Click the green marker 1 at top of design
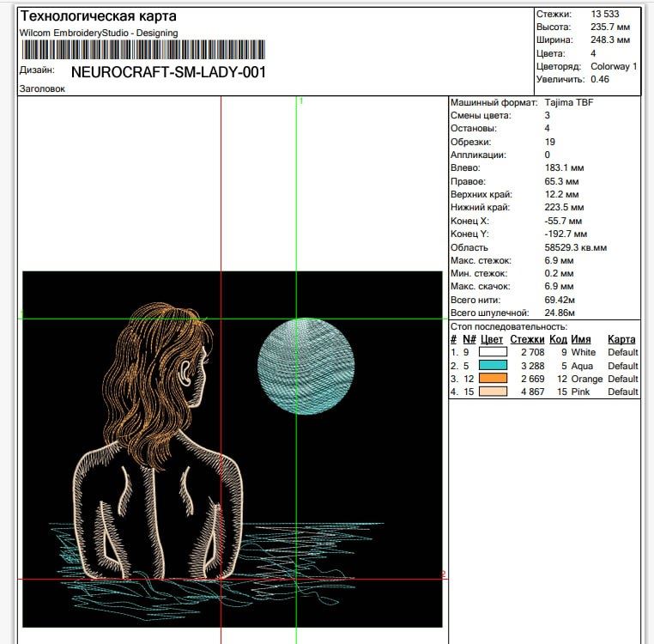This screenshot has height=644, width=654. click(x=300, y=101)
